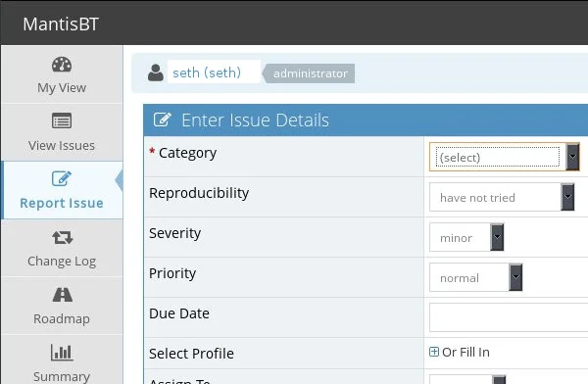588x384 pixels.
Task: Open the Assign To dropdown
Action: [x=467, y=379]
